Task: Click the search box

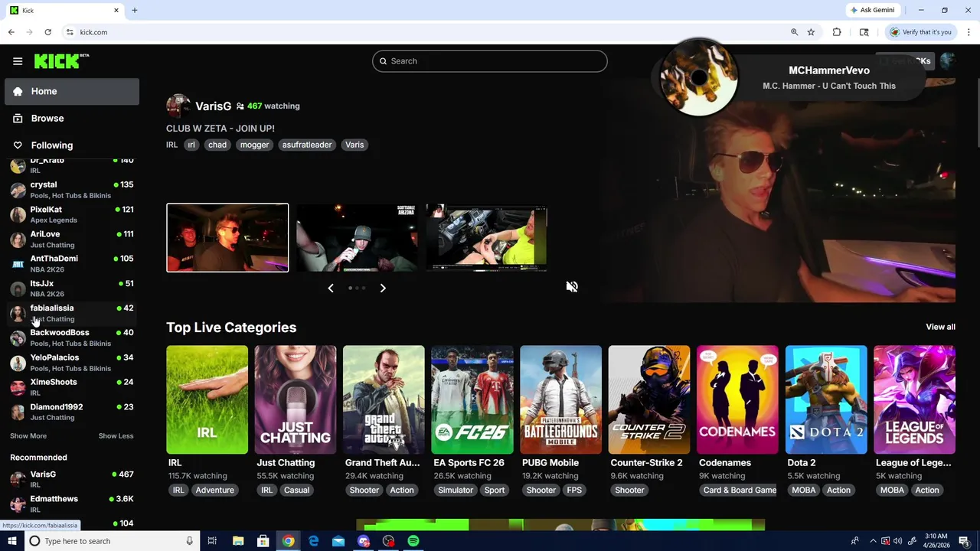Action: pos(490,61)
